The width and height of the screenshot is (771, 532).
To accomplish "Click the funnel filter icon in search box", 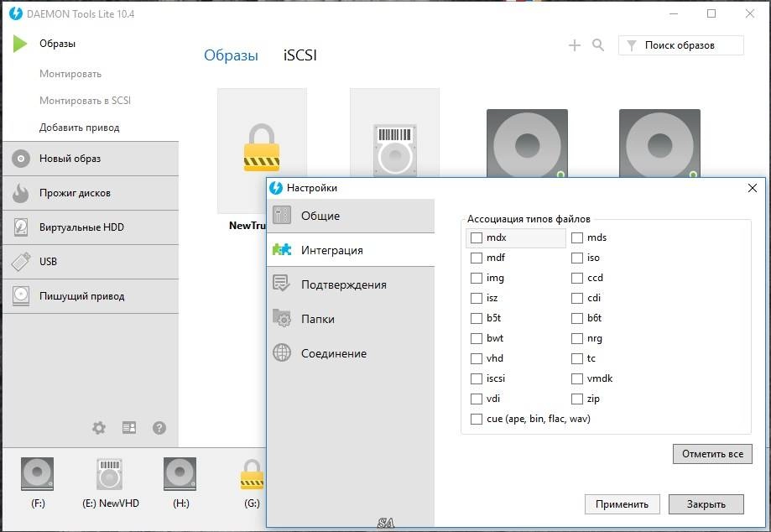I will [x=632, y=45].
